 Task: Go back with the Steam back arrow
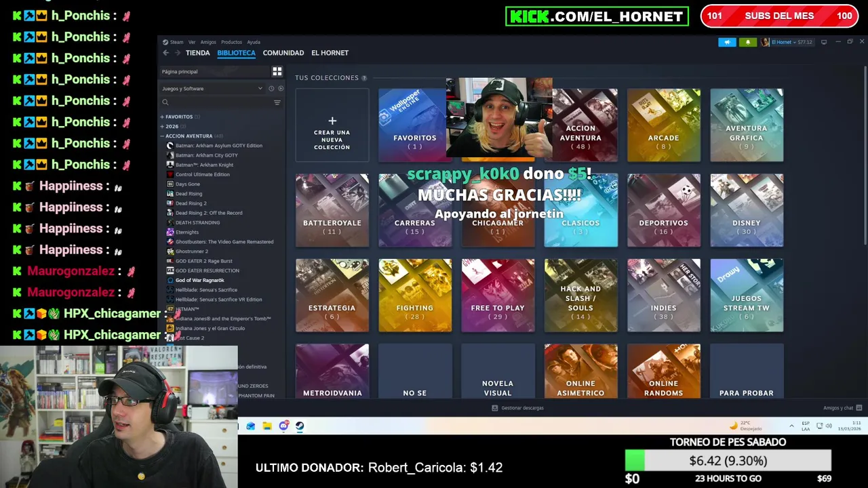(x=165, y=53)
